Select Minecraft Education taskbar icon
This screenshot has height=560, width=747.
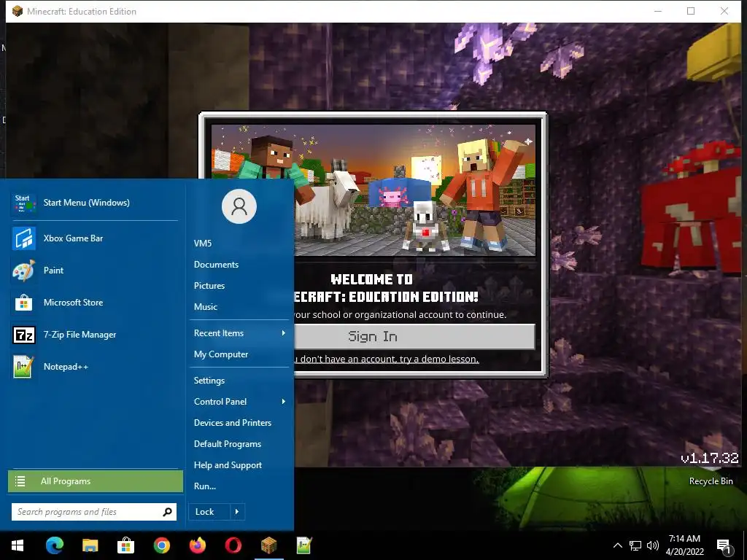coord(268,545)
